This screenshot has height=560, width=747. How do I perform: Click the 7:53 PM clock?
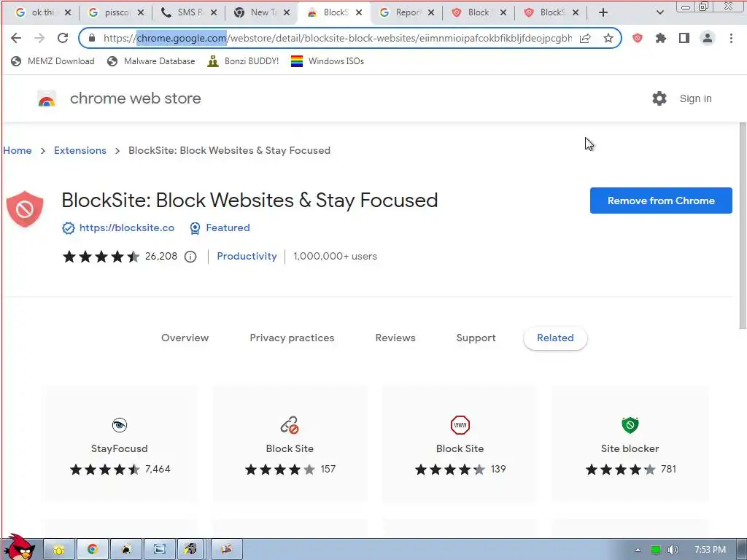click(x=710, y=550)
